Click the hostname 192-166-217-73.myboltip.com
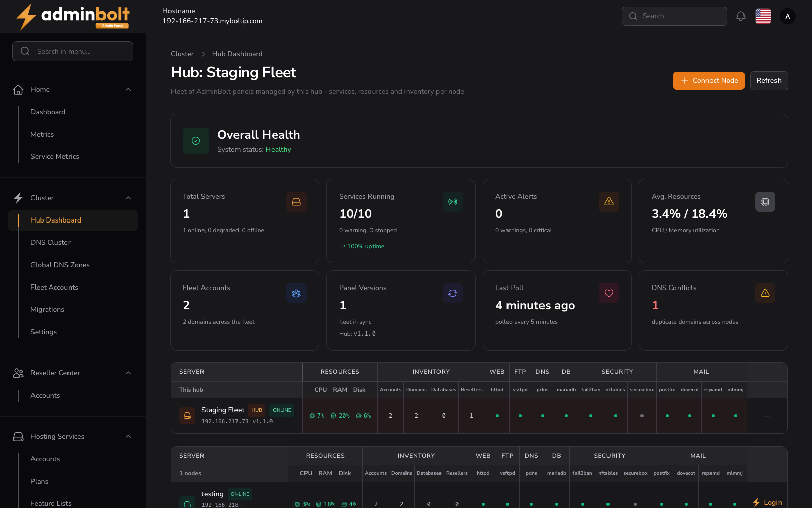This screenshot has height=508, width=812. pyautogui.click(x=212, y=21)
